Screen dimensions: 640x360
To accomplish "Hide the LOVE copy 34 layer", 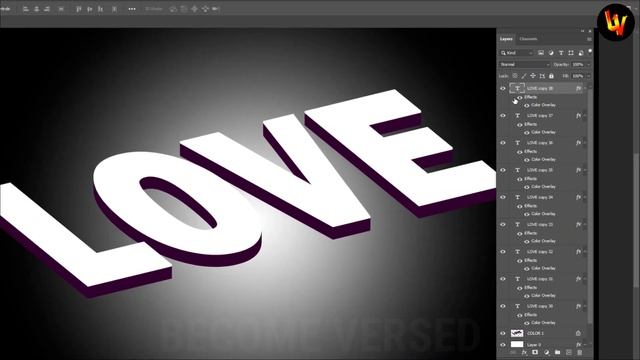I will 503,197.
